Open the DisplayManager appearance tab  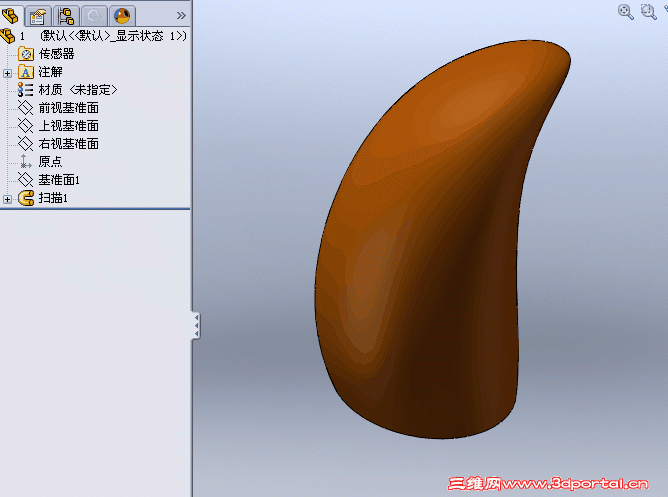(122, 16)
